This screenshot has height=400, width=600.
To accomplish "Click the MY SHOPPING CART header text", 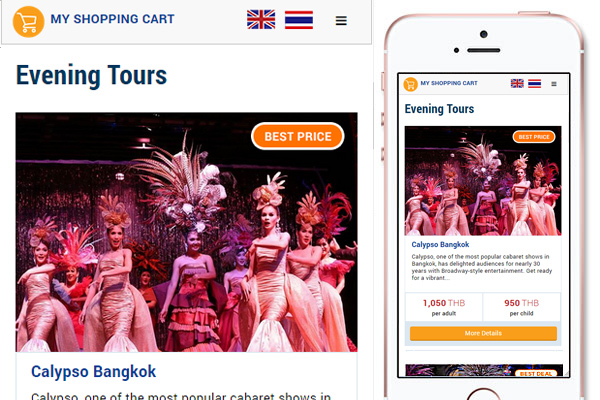I will pos(112,19).
